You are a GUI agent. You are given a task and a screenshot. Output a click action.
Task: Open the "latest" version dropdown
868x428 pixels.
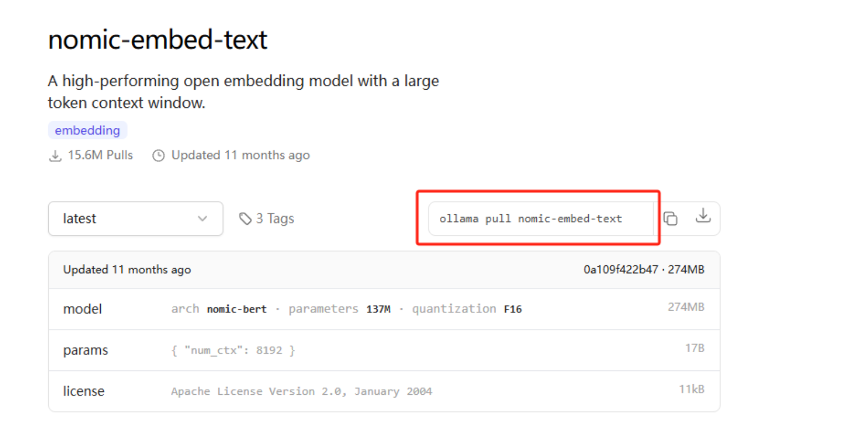click(135, 219)
